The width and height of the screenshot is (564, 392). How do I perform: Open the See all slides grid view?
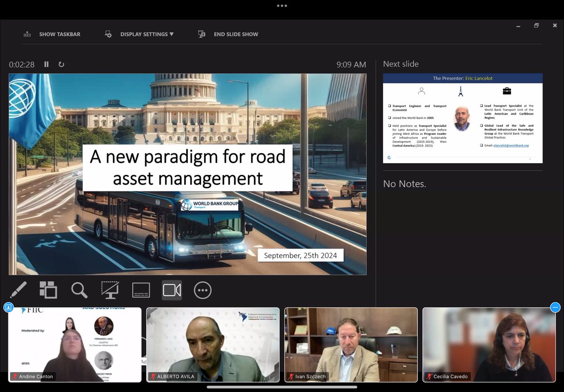point(48,290)
